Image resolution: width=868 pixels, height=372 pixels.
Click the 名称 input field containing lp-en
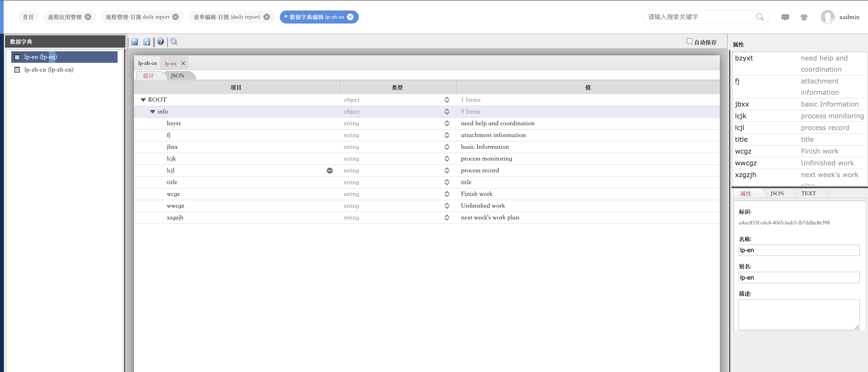[x=798, y=250]
